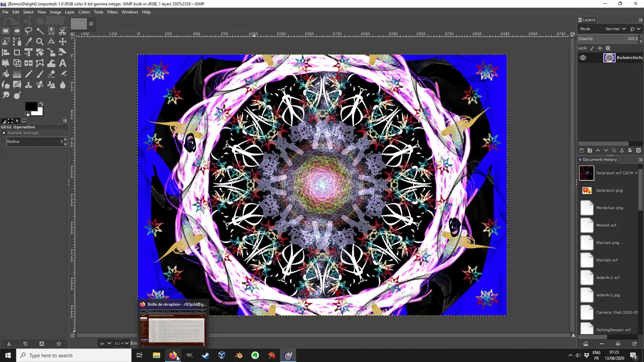The width and height of the screenshot is (644, 362).
Task: Create a new layer group
Action: pos(590,150)
